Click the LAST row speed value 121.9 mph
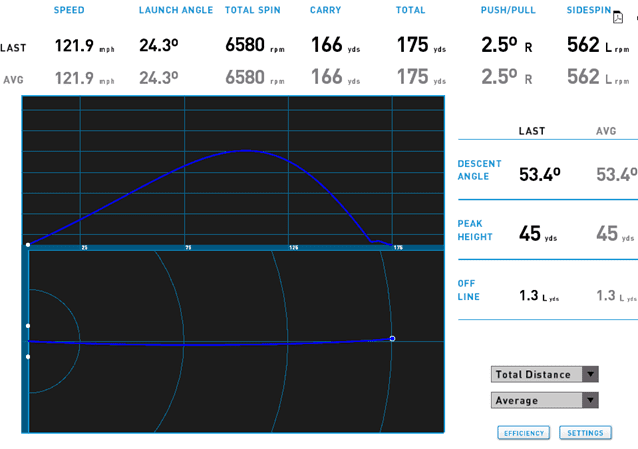 pyautogui.click(x=84, y=46)
